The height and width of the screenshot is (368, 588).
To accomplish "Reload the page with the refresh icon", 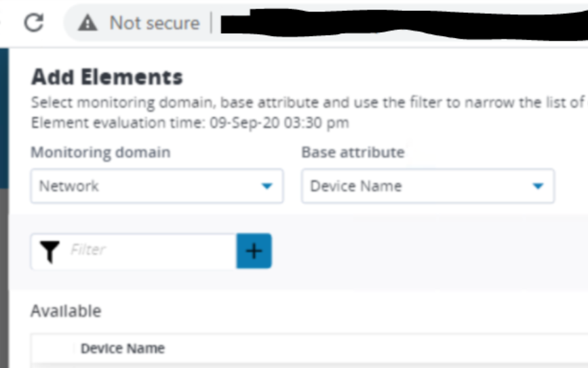I will click(x=34, y=22).
